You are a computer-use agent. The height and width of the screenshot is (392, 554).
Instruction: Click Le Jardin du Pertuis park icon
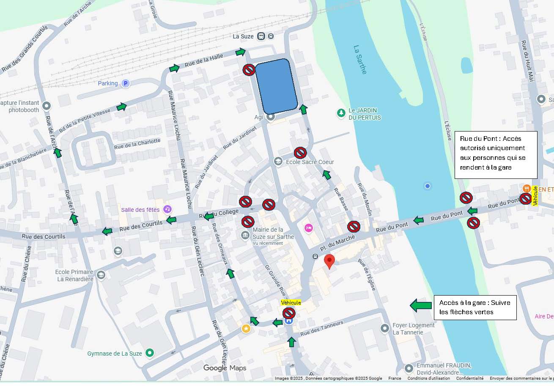tap(341, 113)
